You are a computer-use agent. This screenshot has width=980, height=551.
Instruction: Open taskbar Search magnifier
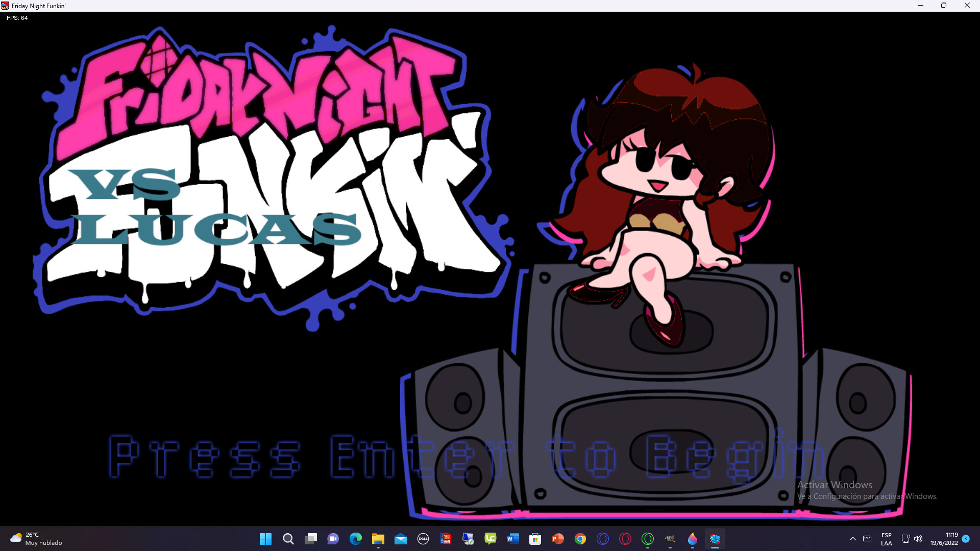288,539
